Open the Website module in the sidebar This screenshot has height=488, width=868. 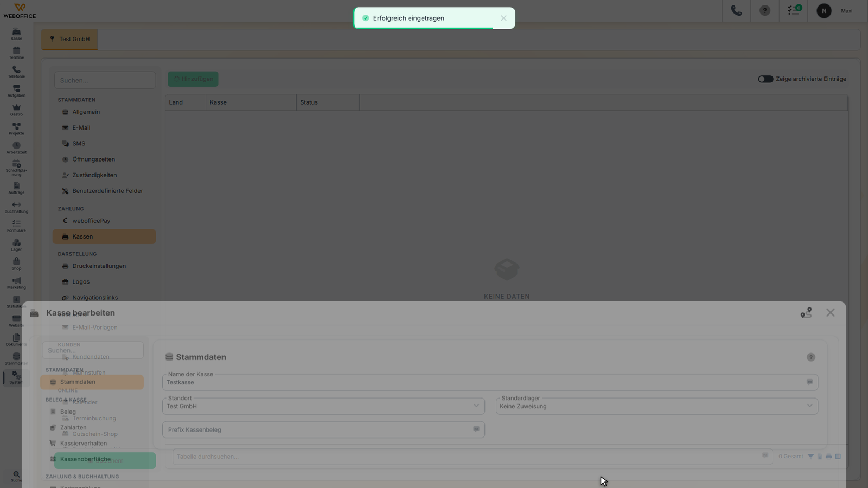coord(16,320)
